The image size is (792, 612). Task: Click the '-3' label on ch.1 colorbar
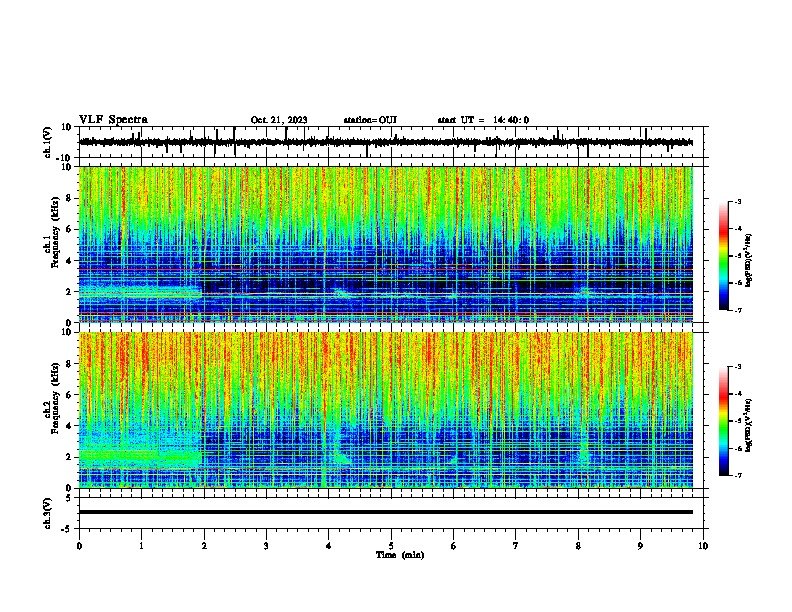coord(737,201)
